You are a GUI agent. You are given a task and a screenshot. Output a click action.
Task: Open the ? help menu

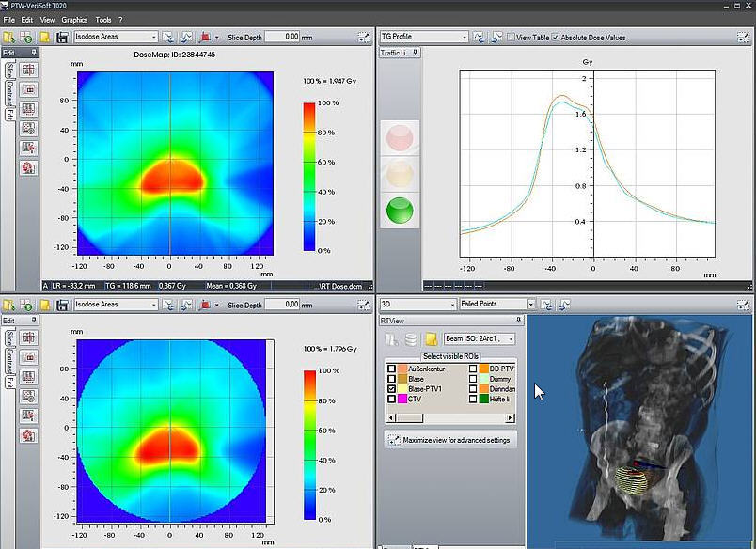(x=120, y=20)
